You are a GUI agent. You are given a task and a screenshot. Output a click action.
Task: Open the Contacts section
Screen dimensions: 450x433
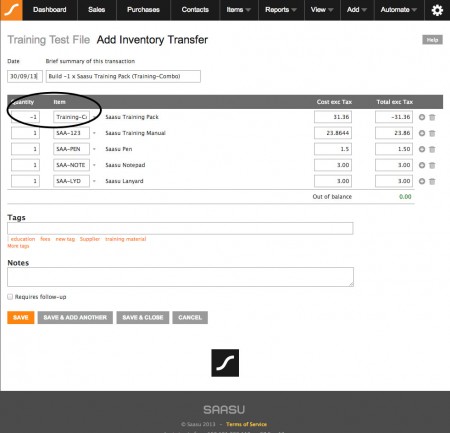(x=195, y=10)
